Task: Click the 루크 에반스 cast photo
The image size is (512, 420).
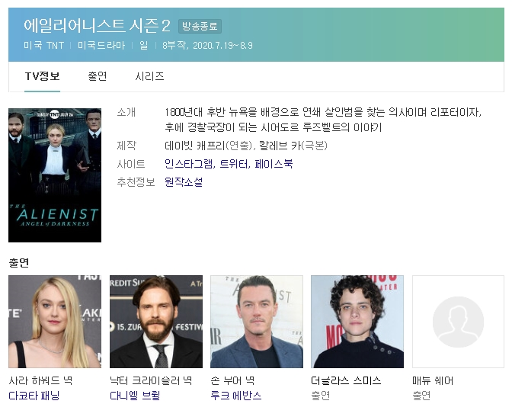Action: (257, 322)
